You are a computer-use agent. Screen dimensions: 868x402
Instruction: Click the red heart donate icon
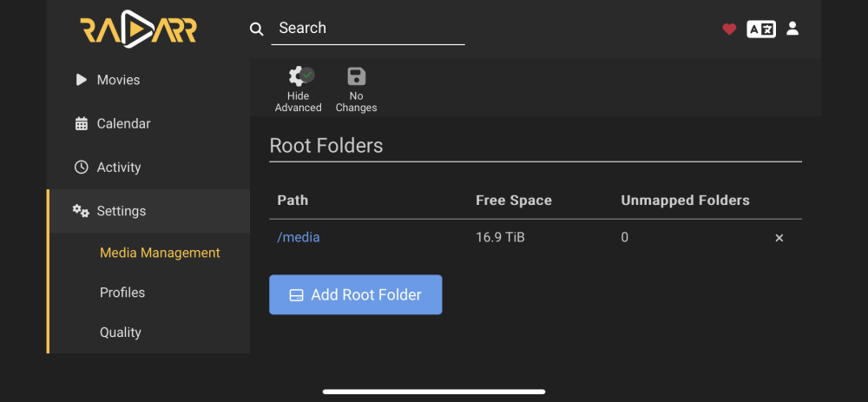729,30
